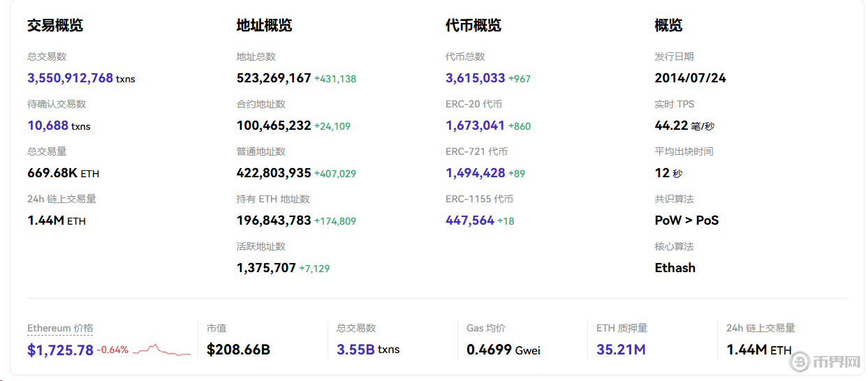Viewport: 868px width, 381px height.
Task: Select the 持有 ETH 地址数 label
Action: click(x=273, y=199)
